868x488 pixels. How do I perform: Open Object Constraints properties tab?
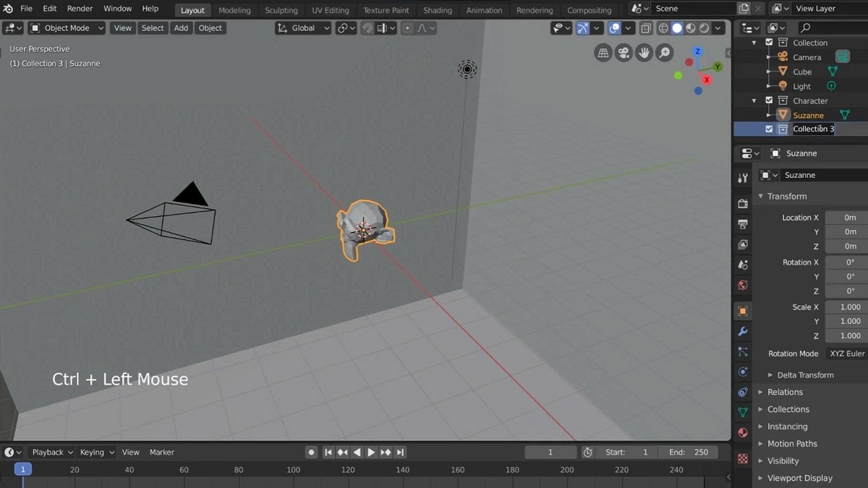tap(742, 392)
